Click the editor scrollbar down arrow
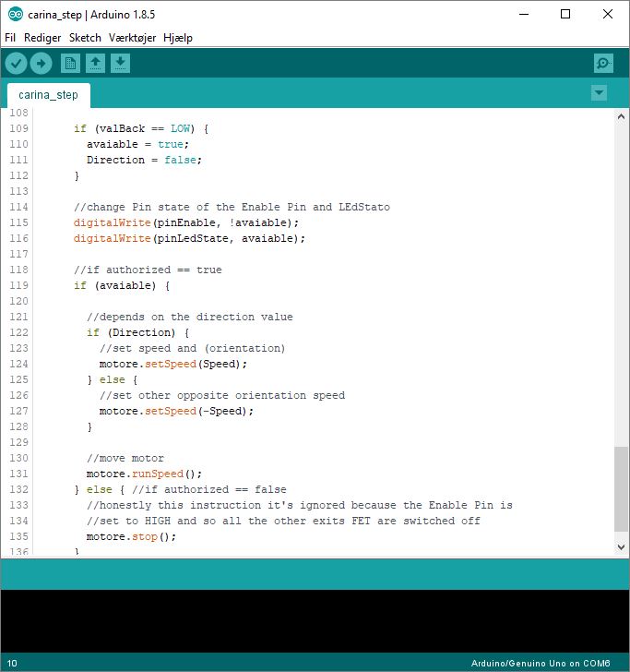The image size is (630, 672). [621, 546]
